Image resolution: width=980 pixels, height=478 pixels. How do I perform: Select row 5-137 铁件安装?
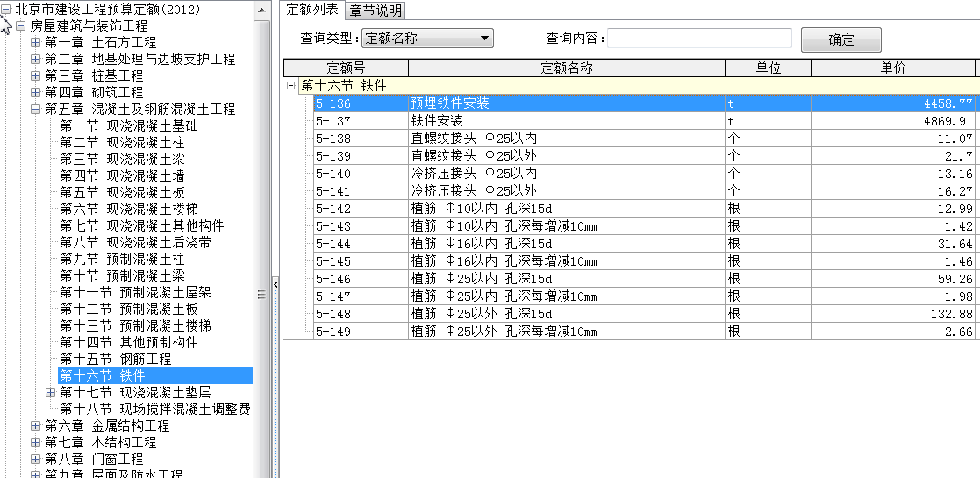[644, 121]
